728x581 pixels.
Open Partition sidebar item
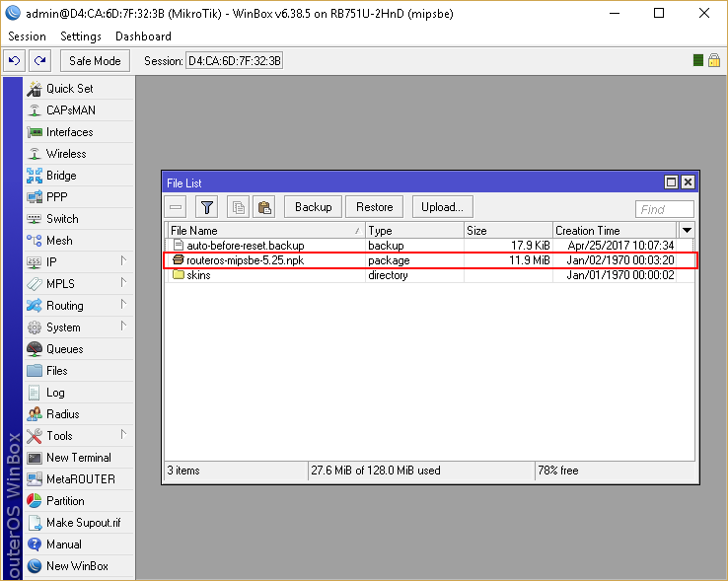pyautogui.click(x=79, y=501)
